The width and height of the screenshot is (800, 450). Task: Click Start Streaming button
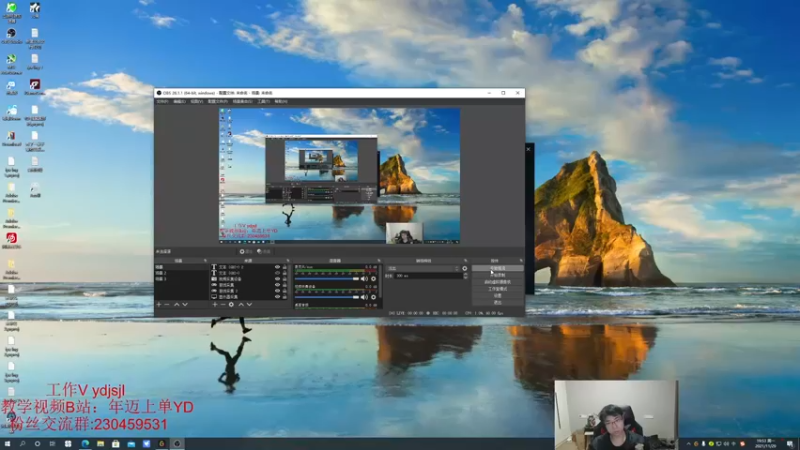(497, 268)
